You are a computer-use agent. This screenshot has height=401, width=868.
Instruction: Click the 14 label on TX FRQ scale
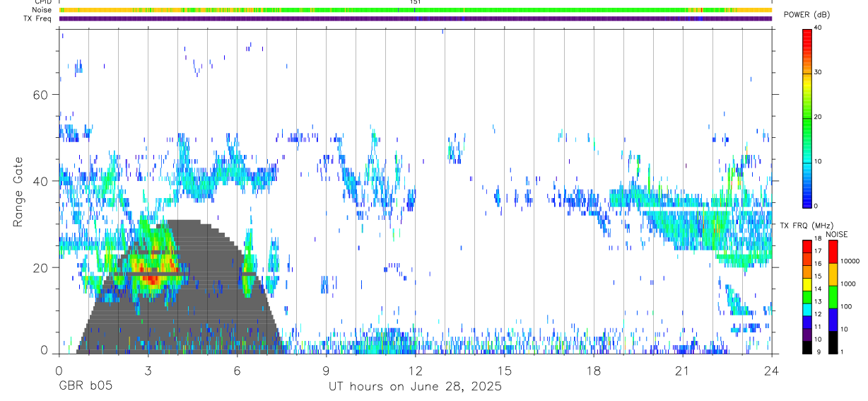coord(817,289)
